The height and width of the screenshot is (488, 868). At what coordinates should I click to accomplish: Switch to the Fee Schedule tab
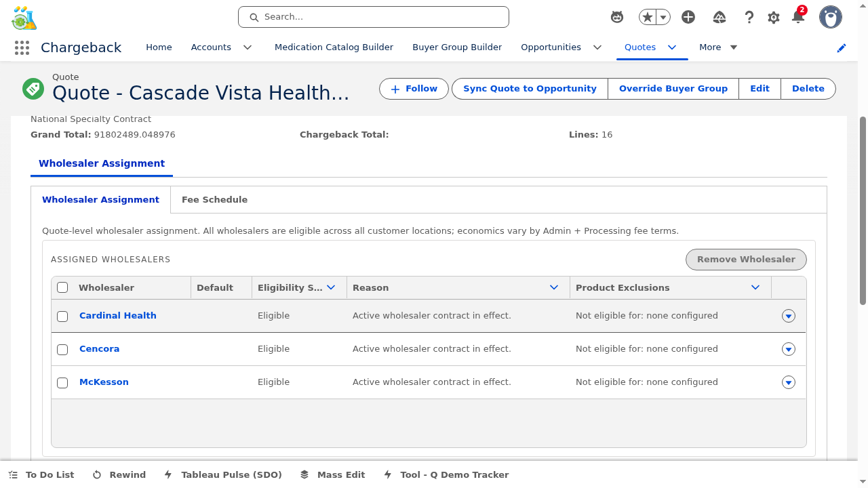point(214,200)
